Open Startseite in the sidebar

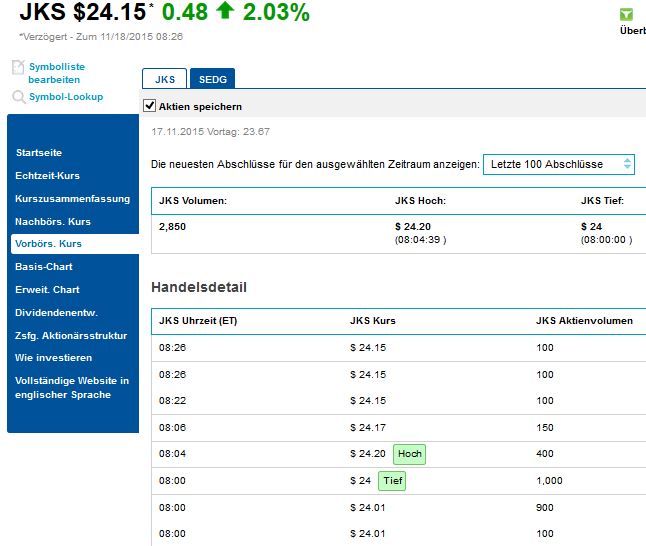click(x=39, y=152)
